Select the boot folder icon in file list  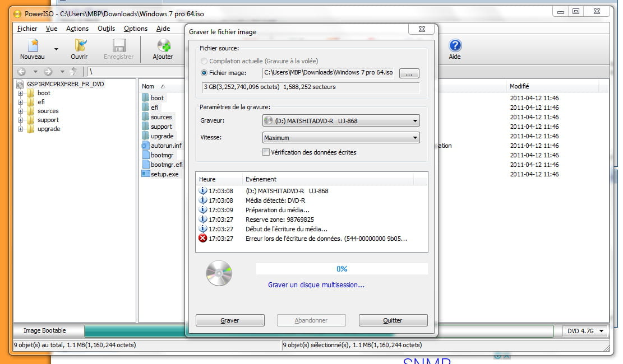click(145, 97)
